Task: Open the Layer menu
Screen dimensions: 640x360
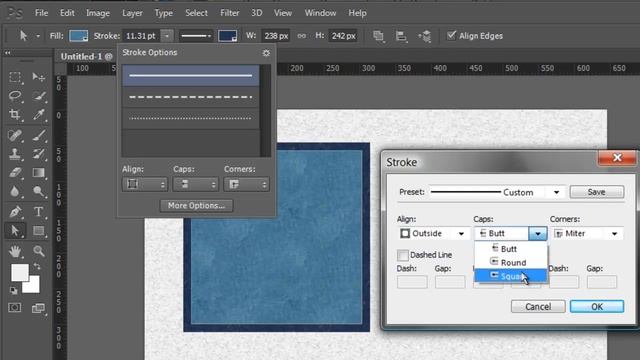Action: [x=132, y=13]
